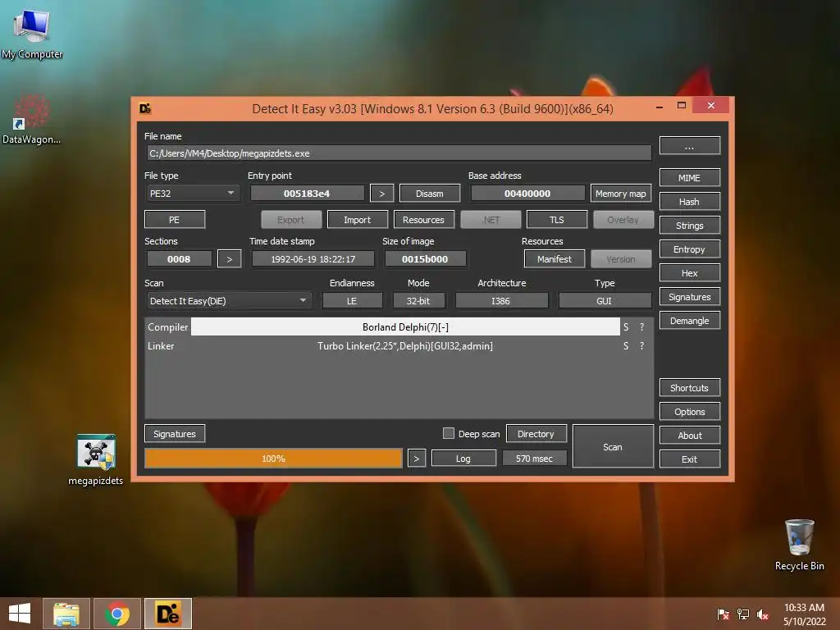The image size is (840, 630).
Task: Browse for a file with the ... button
Action: click(x=689, y=146)
